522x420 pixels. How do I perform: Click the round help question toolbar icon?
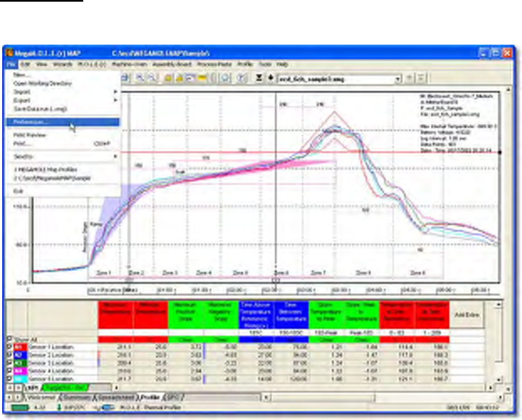(241, 78)
